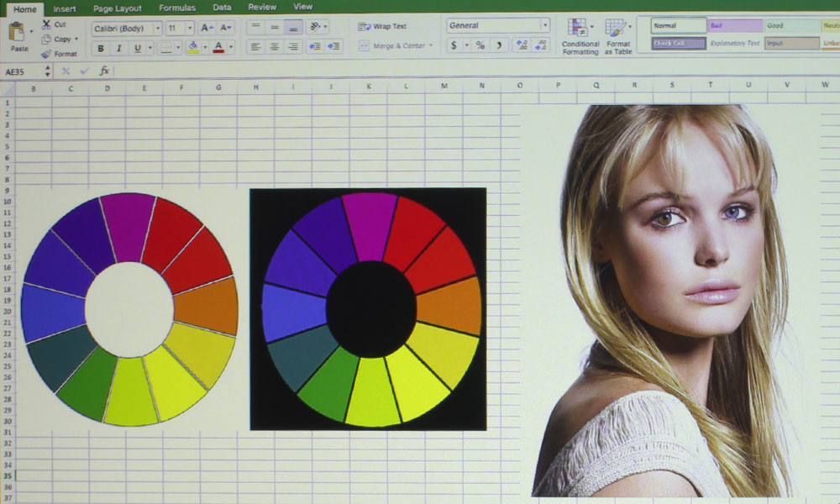
Task: Click the Paste clipboard icon
Action: pos(17,34)
